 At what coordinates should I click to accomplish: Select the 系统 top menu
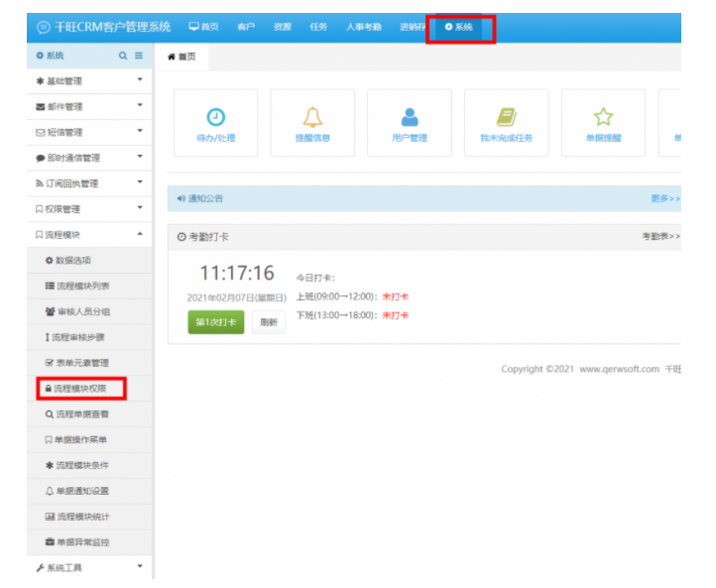coord(459,27)
